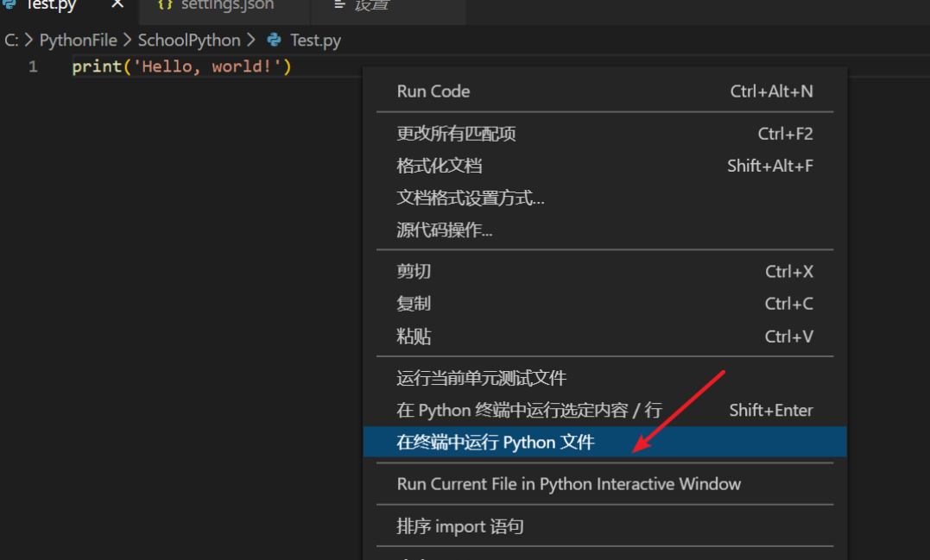
Task: Choose 复制 to copy the selection
Action: point(414,303)
